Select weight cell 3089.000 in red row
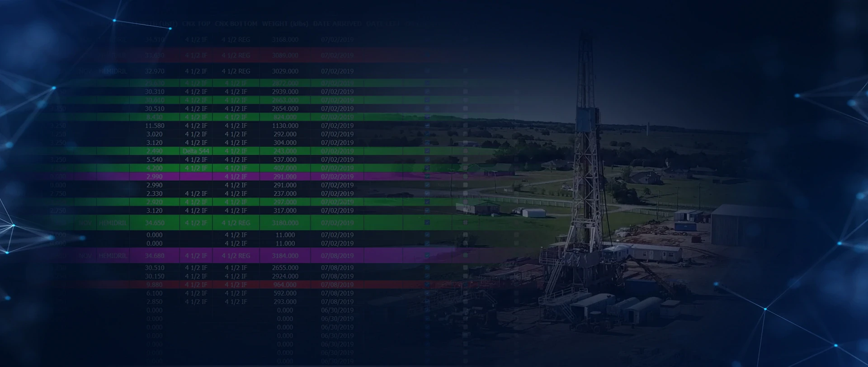868x367 pixels. tap(285, 55)
